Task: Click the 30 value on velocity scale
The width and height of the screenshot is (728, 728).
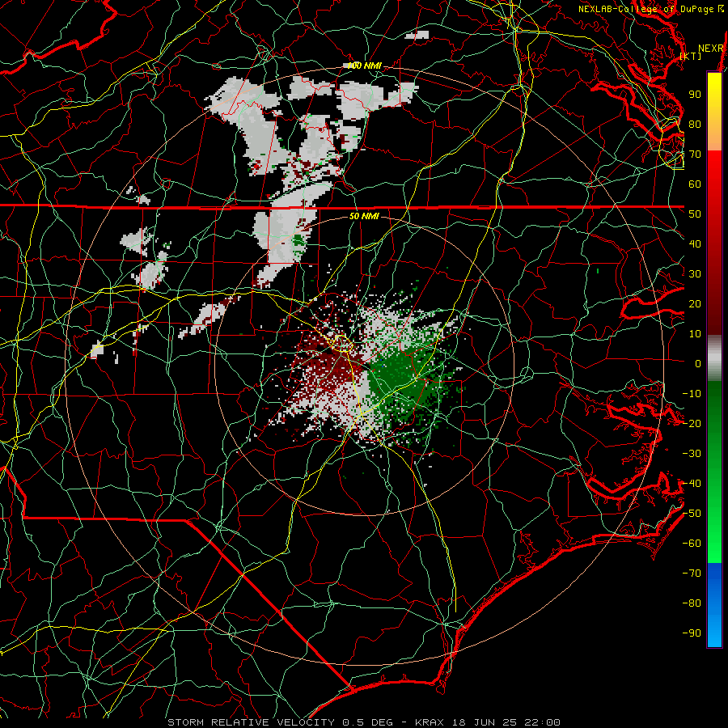Action: [695, 274]
